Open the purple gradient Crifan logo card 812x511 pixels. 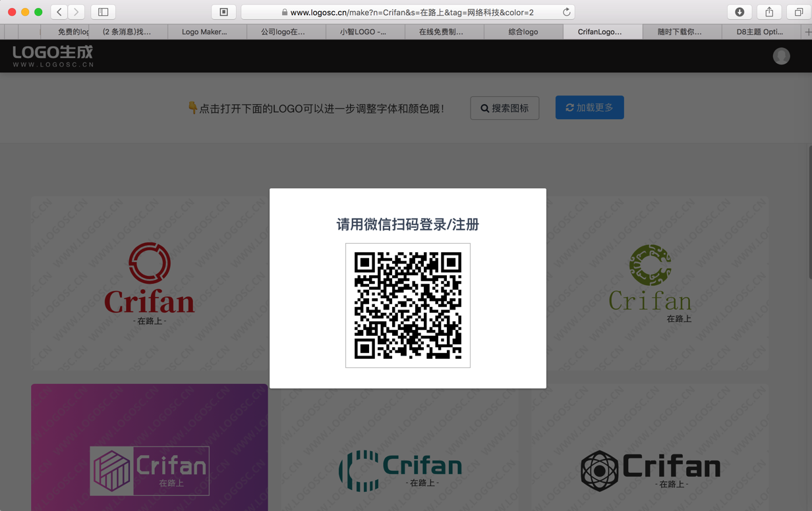point(150,448)
